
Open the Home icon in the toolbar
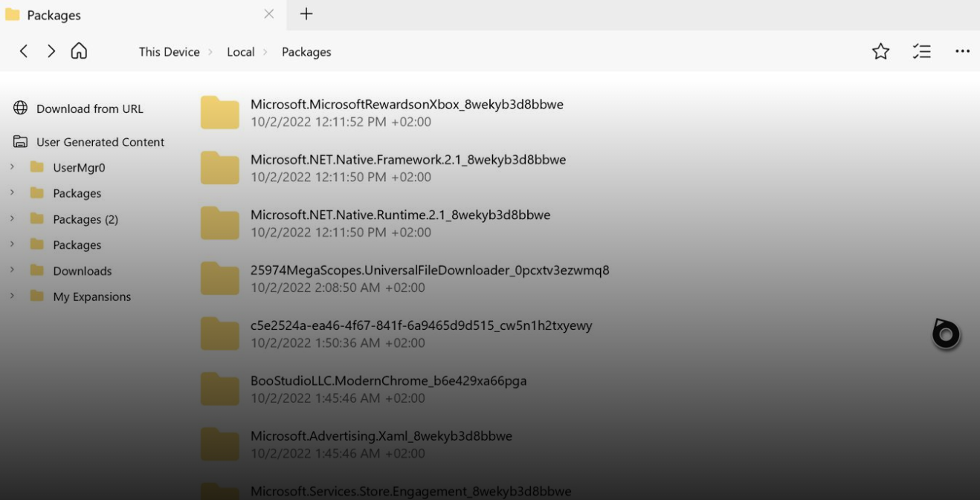click(x=78, y=51)
